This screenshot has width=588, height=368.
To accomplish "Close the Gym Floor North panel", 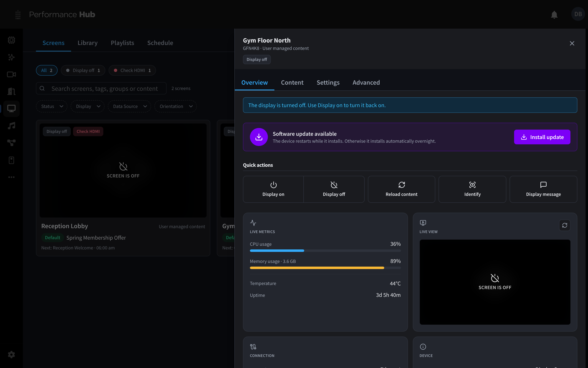I will (572, 43).
